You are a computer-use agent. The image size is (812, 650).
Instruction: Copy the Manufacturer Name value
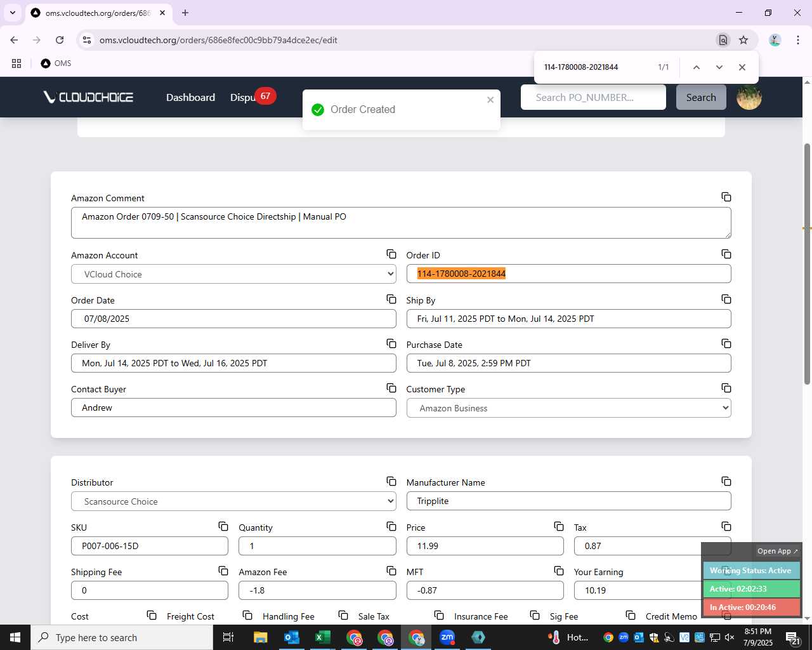[726, 481]
